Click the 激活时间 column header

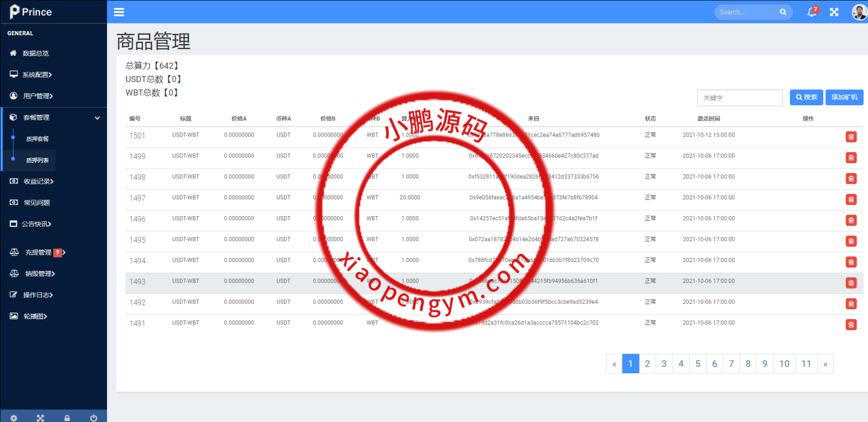(x=709, y=119)
